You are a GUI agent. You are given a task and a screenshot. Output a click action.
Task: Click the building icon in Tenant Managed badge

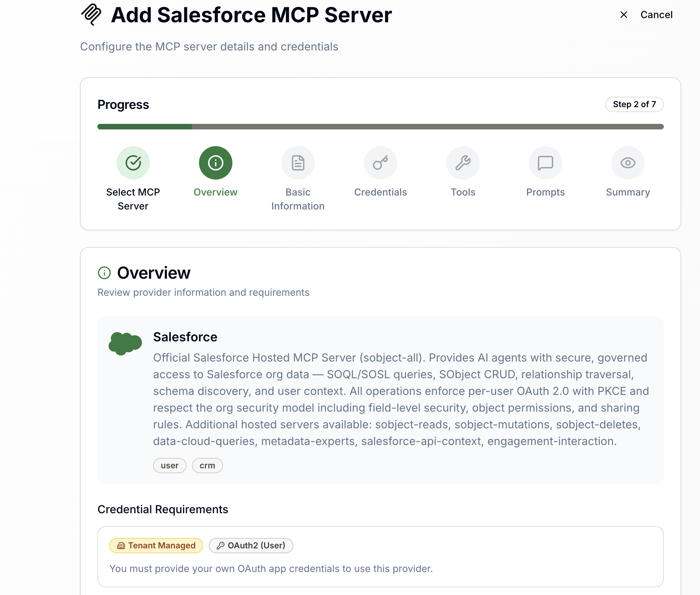pyautogui.click(x=121, y=546)
